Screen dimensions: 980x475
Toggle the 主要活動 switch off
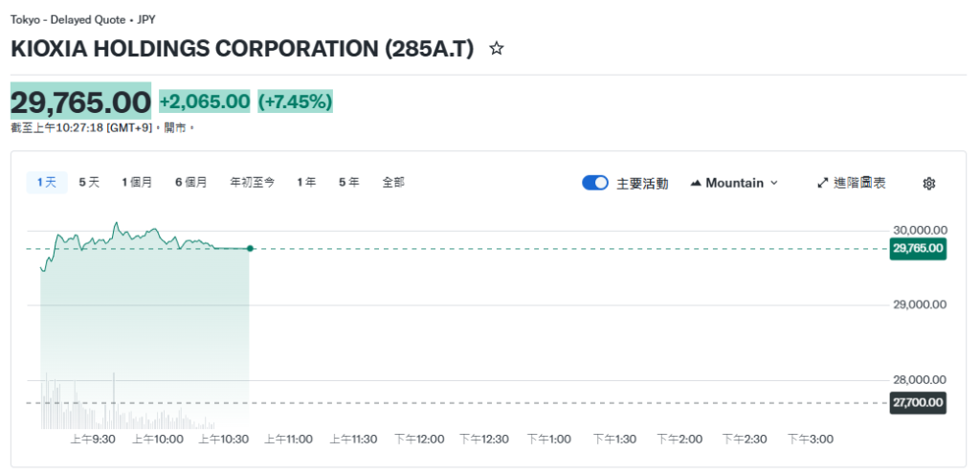click(x=595, y=183)
